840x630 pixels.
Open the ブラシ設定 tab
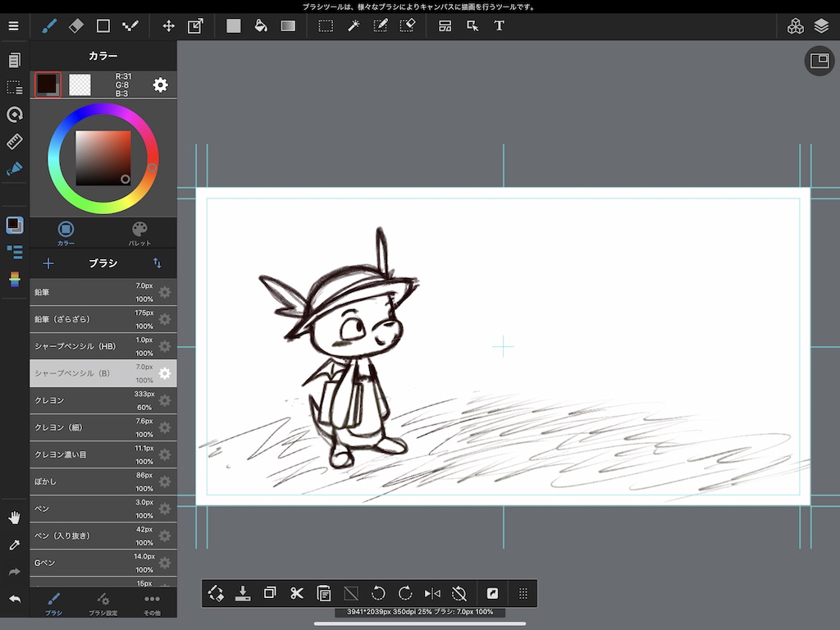click(x=103, y=604)
